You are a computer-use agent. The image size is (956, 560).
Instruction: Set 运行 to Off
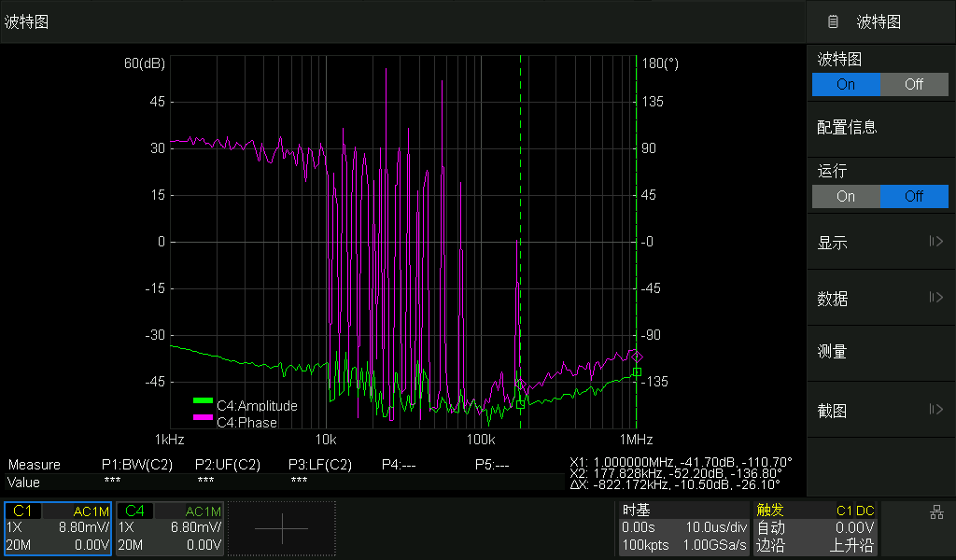(914, 197)
